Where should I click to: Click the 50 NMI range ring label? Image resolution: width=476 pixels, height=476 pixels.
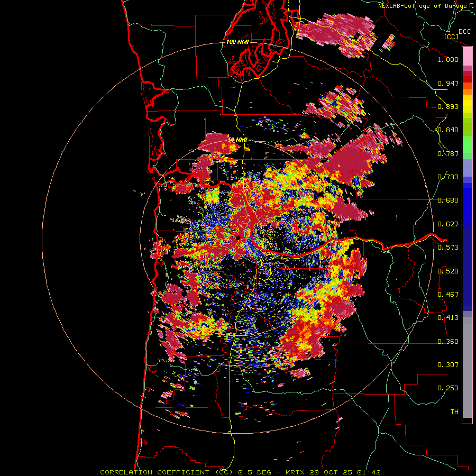click(x=238, y=140)
